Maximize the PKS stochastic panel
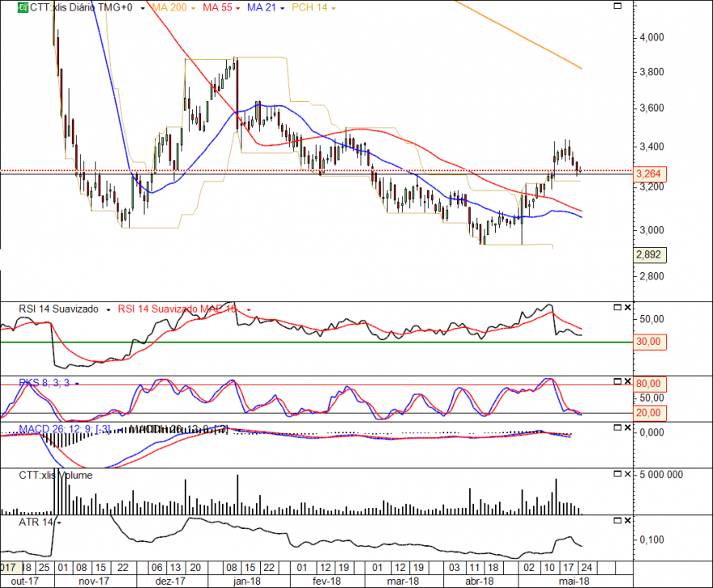Viewport: 713px width, 588px height. coord(617,381)
